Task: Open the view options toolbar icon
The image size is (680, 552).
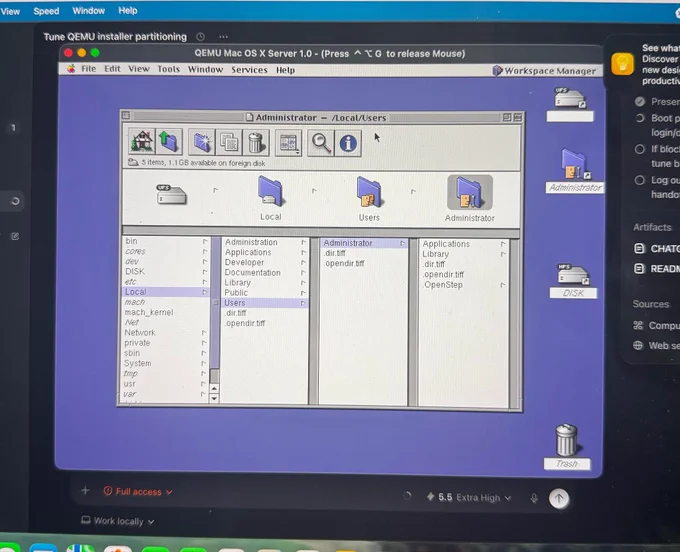Action: [288, 143]
